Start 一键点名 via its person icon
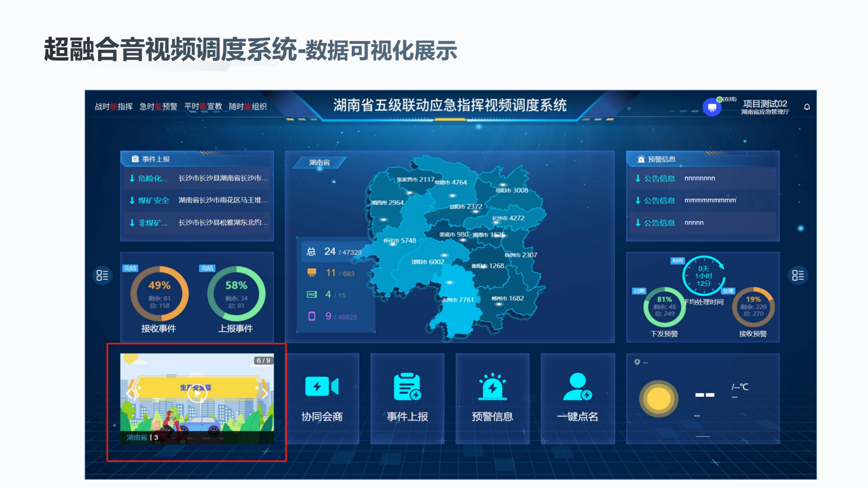Image resolution: width=868 pixels, height=488 pixels. pyautogui.click(x=578, y=386)
